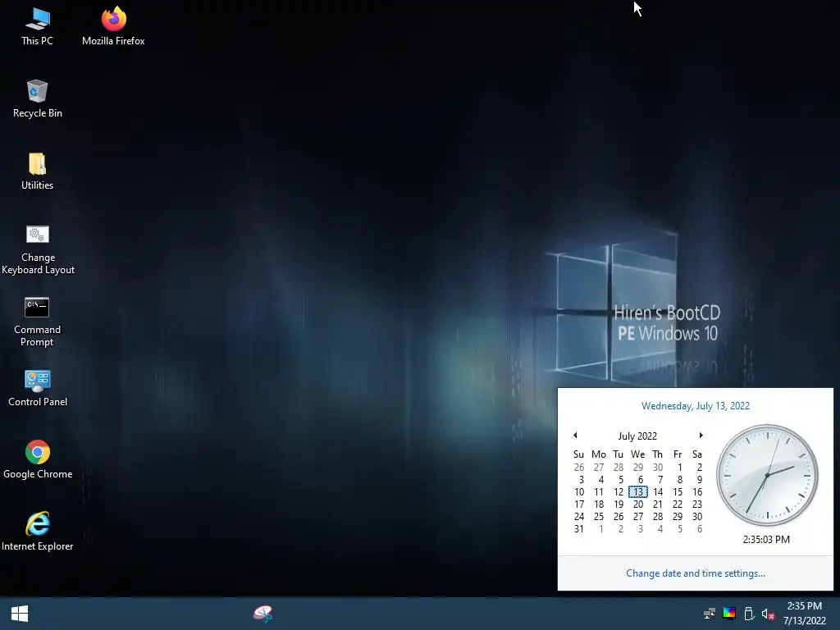This screenshot has width=840, height=630.
Task: Go to next month in calendar
Action: 701,435
